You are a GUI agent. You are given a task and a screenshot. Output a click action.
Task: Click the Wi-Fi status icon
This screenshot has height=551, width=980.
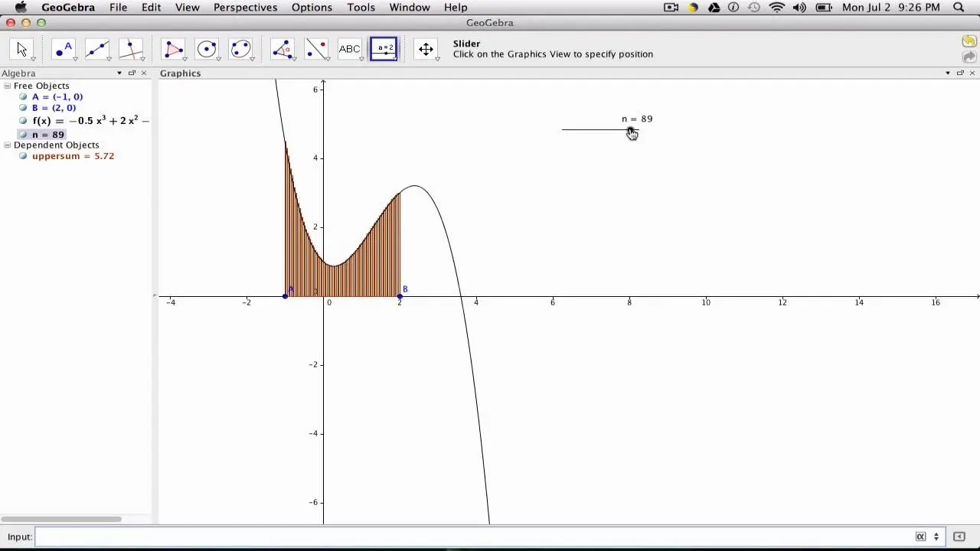[777, 8]
